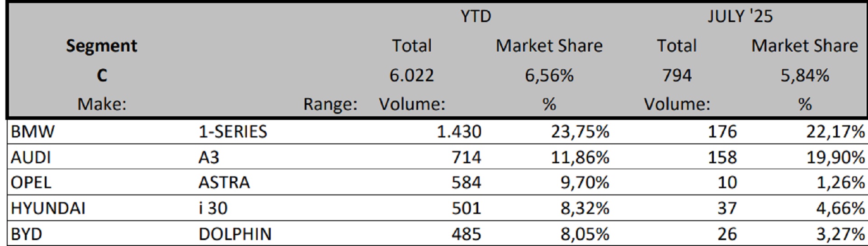Select the A3 range cell
The height and width of the screenshot is (246, 868).
pyautogui.click(x=209, y=157)
